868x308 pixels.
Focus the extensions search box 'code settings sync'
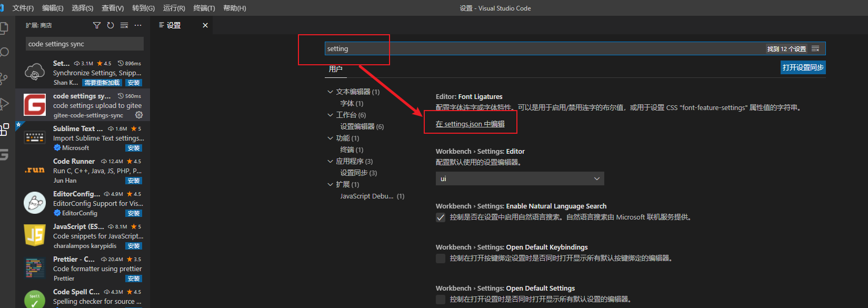[85, 44]
